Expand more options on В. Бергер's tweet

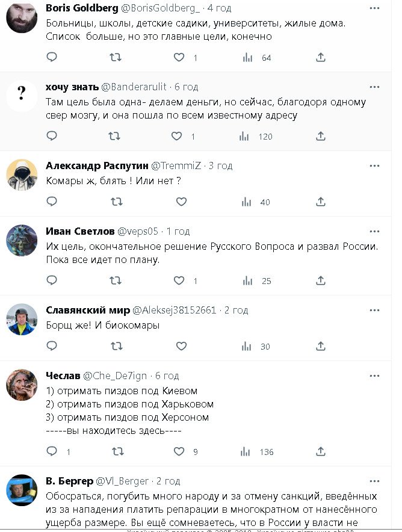pos(375,481)
